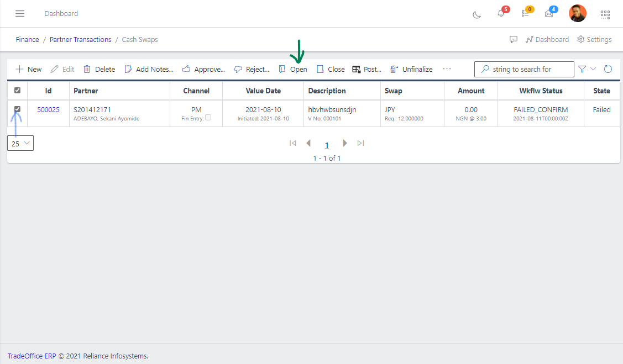Open the user profile avatar
This screenshot has height=364, width=623.
(578, 13)
